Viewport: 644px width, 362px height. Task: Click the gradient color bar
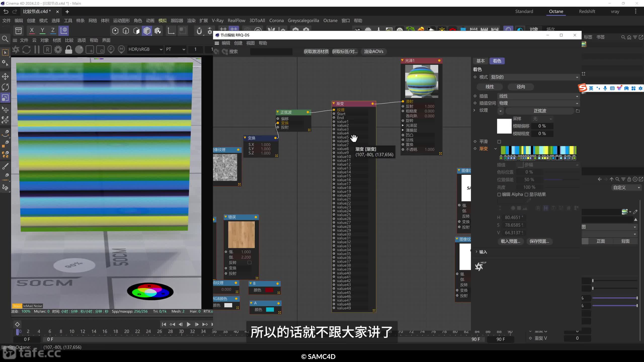[x=538, y=150]
